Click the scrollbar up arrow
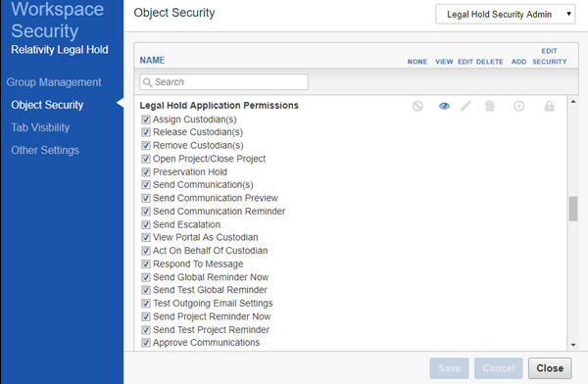 tap(573, 102)
